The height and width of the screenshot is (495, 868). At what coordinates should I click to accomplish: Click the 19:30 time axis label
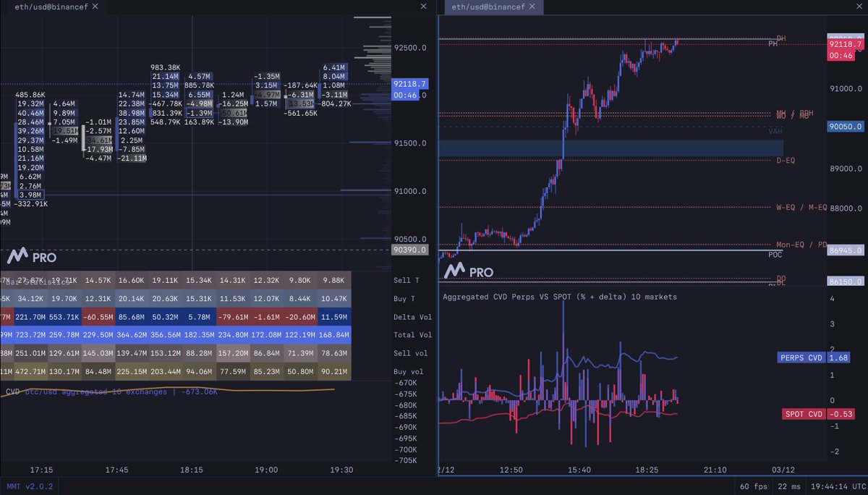click(x=341, y=470)
